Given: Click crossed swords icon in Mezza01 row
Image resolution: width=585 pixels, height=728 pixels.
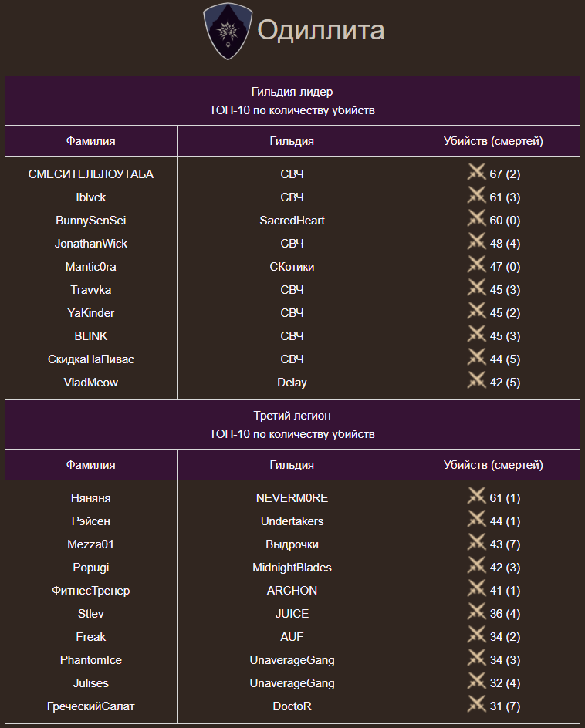Looking at the screenshot, I should pos(476,543).
